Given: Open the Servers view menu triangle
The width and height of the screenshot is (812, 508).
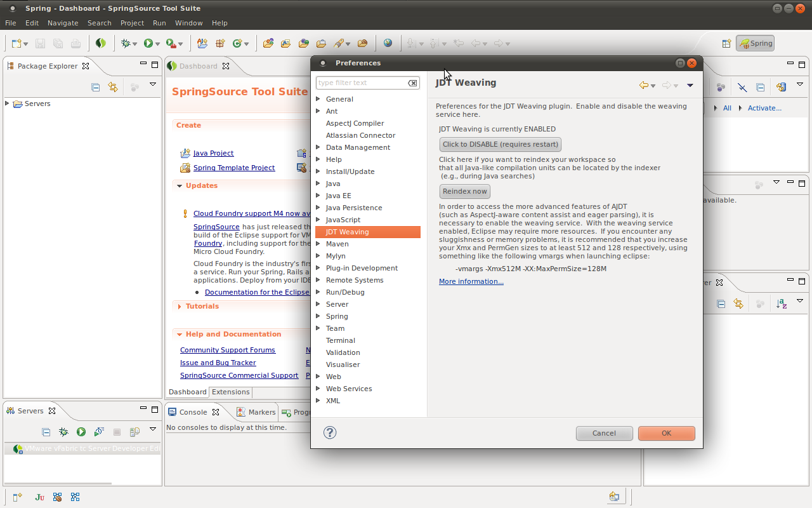Looking at the screenshot, I should pyautogui.click(x=153, y=429).
